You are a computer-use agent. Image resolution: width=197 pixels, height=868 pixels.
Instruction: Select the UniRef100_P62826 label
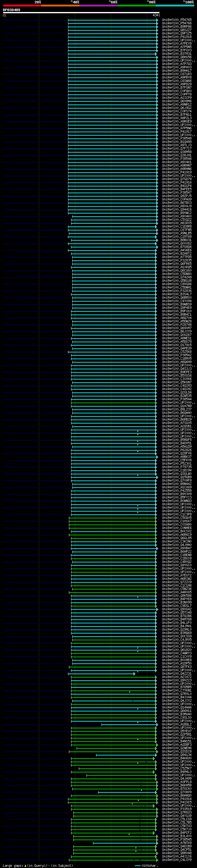point(177,450)
